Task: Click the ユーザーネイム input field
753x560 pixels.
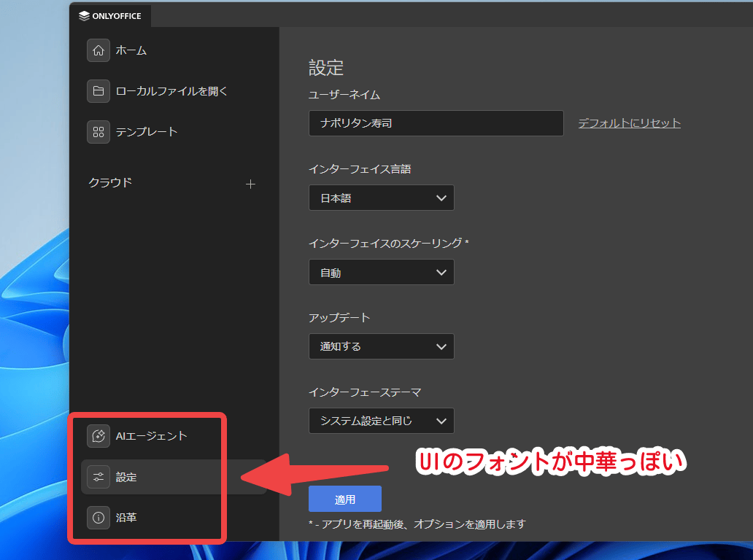Action: click(x=436, y=123)
